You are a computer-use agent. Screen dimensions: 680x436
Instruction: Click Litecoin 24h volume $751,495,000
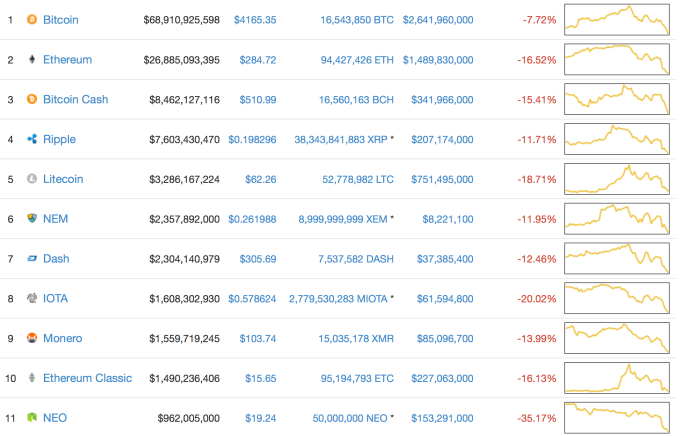pos(438,179)
